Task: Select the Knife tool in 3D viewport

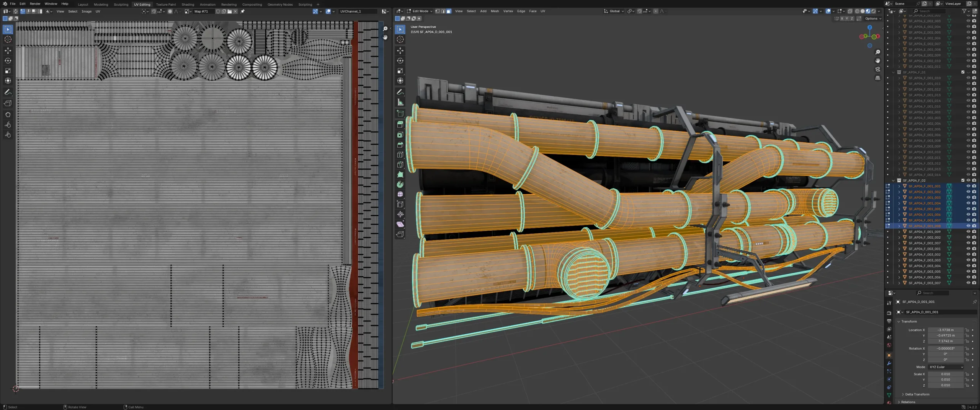Action: (400, 165)
